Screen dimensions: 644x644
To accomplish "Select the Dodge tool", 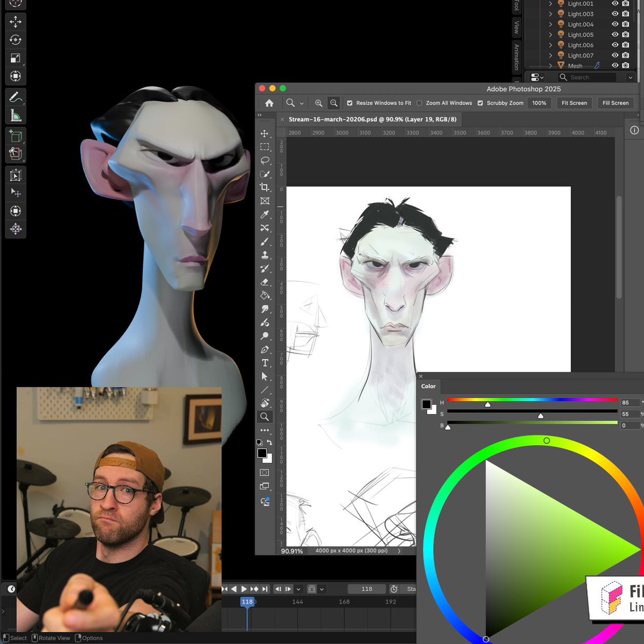I will click(265, 336).
